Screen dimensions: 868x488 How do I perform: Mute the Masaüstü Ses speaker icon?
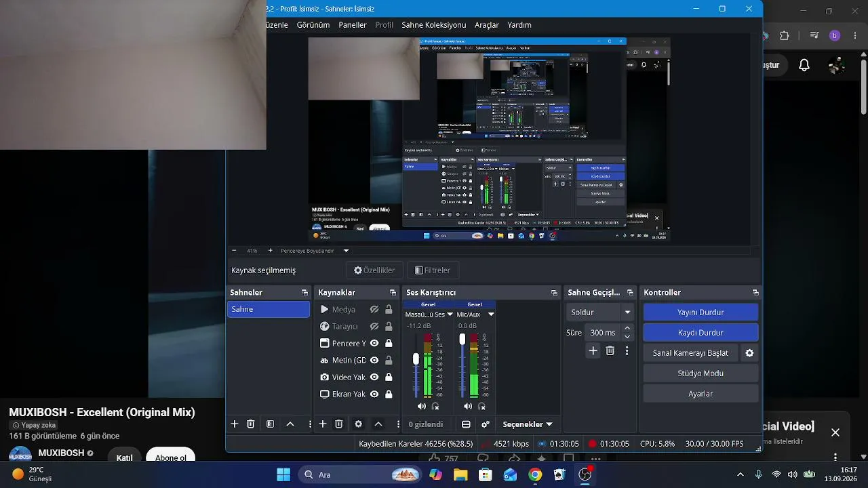point(422,407)
